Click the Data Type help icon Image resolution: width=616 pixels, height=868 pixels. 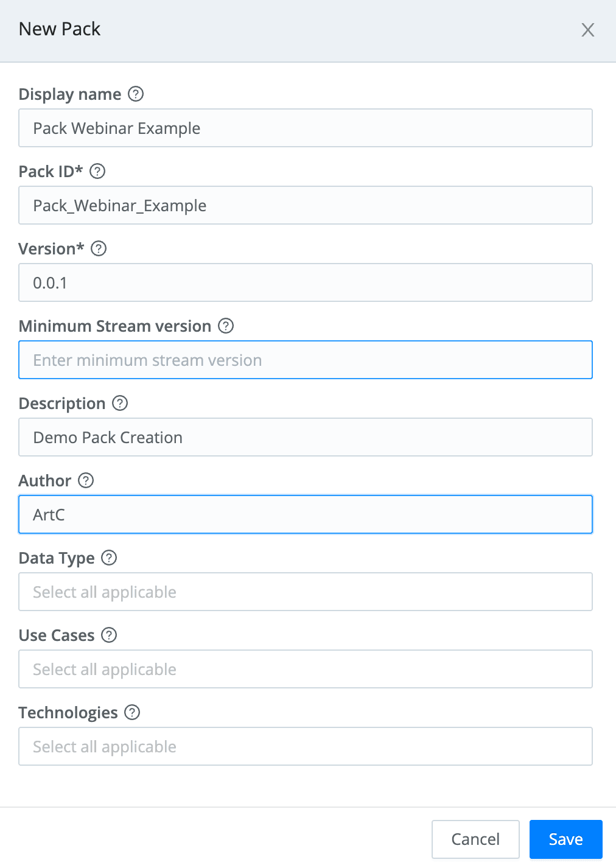[x=109, y=558]
